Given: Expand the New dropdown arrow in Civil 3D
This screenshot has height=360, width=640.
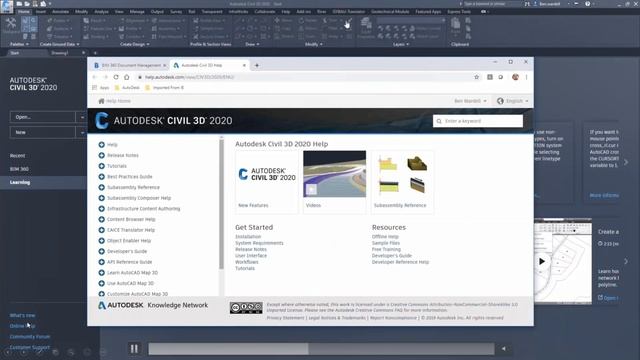Looking at the screenshot, I should 82,132.
